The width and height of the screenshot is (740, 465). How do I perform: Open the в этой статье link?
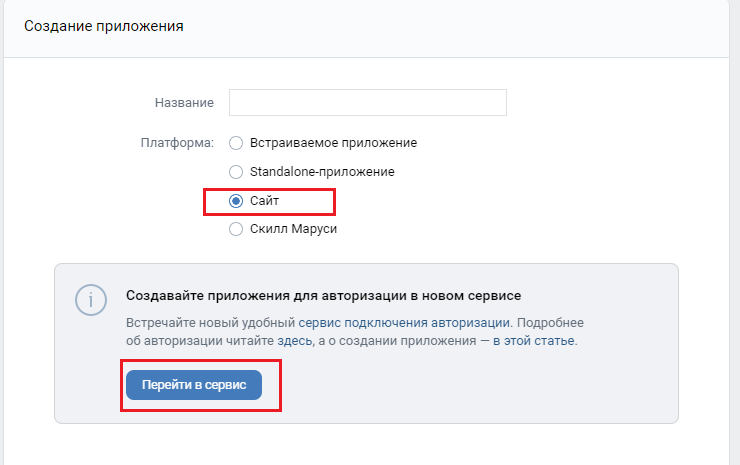[533, 341]
